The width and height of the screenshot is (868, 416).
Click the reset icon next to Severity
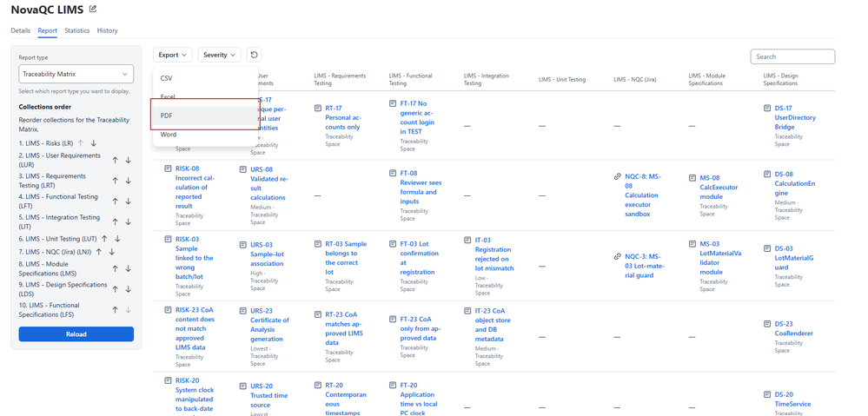(x=254, y=55)
